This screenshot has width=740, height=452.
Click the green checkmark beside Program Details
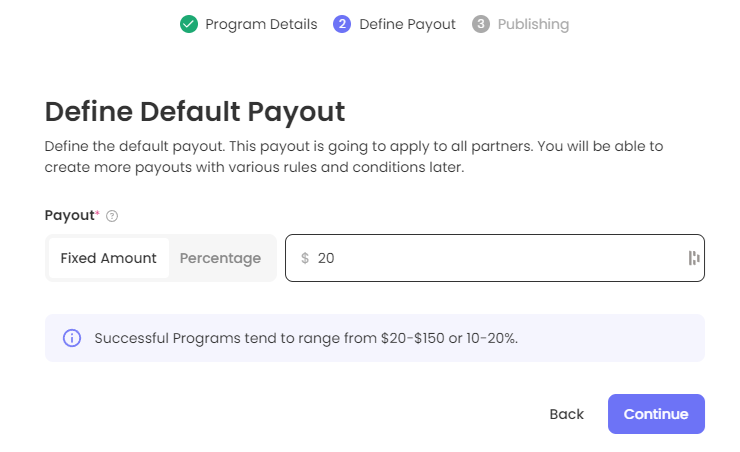189,24
